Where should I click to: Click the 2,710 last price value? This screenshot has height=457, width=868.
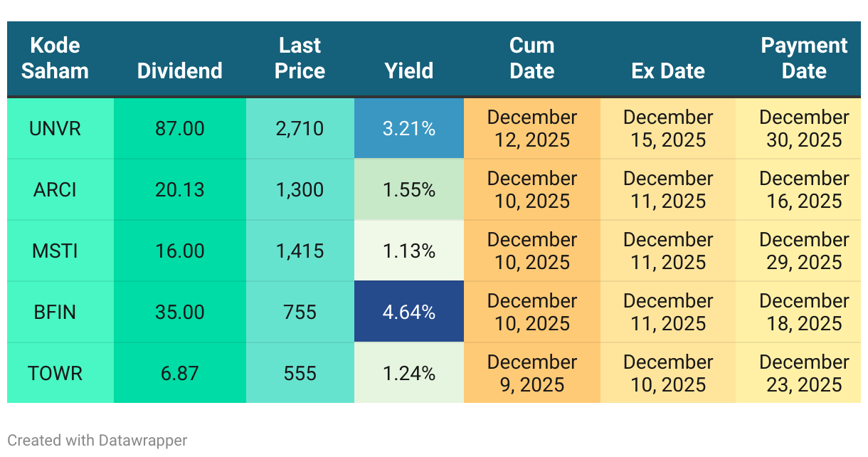(x=300, y=129)
